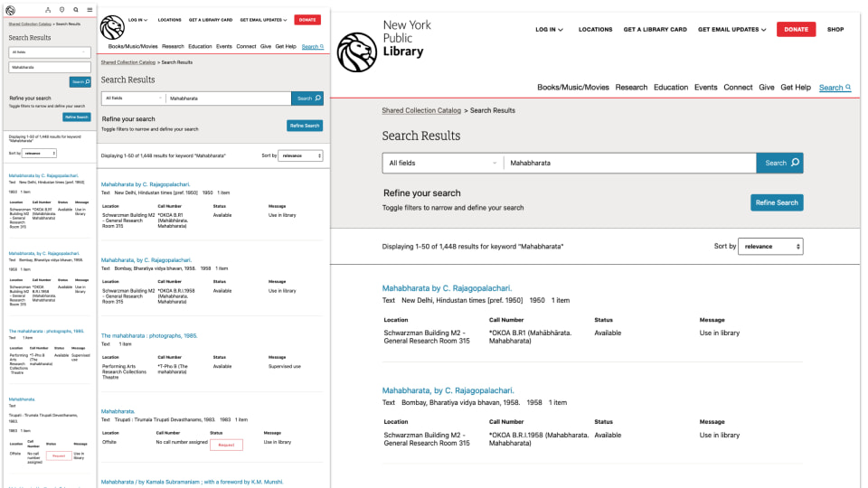Open the account icon in mobile header

coord(48,9)
